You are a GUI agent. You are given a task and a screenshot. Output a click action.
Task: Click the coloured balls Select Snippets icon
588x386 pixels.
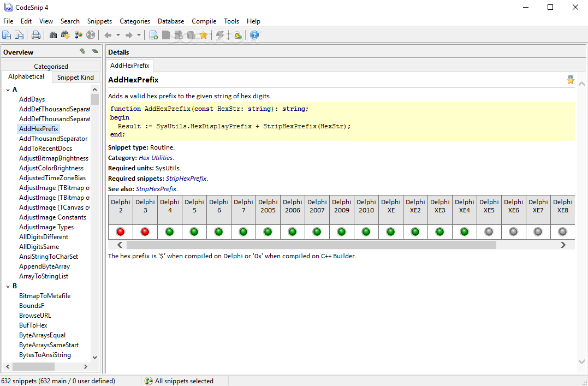(79, 35)
